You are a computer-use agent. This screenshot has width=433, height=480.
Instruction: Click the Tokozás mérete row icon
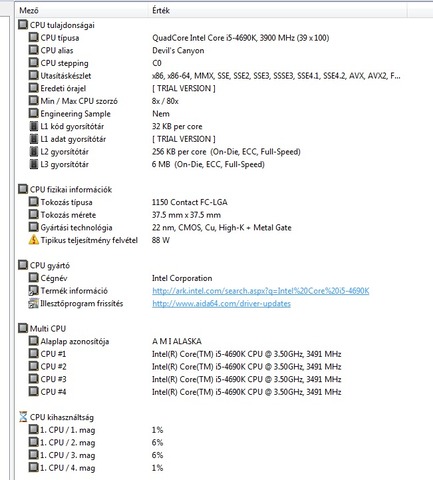[x=33, y=214]
